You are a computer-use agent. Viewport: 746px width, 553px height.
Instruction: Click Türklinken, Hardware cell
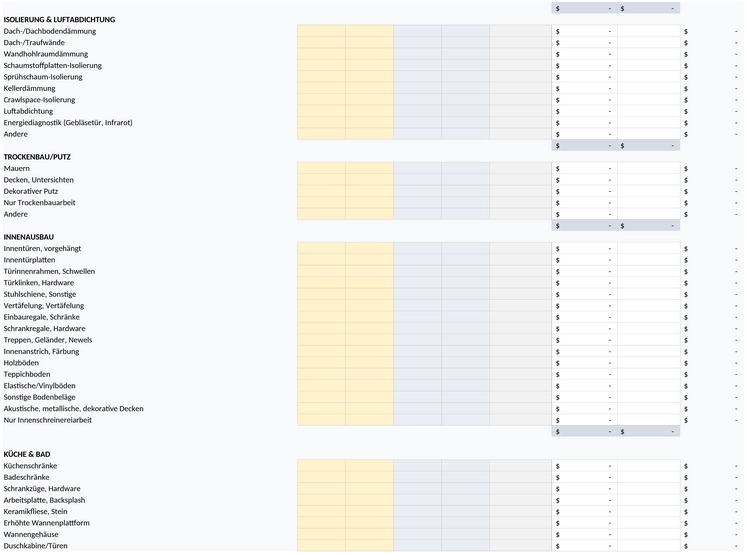(39, 282)
